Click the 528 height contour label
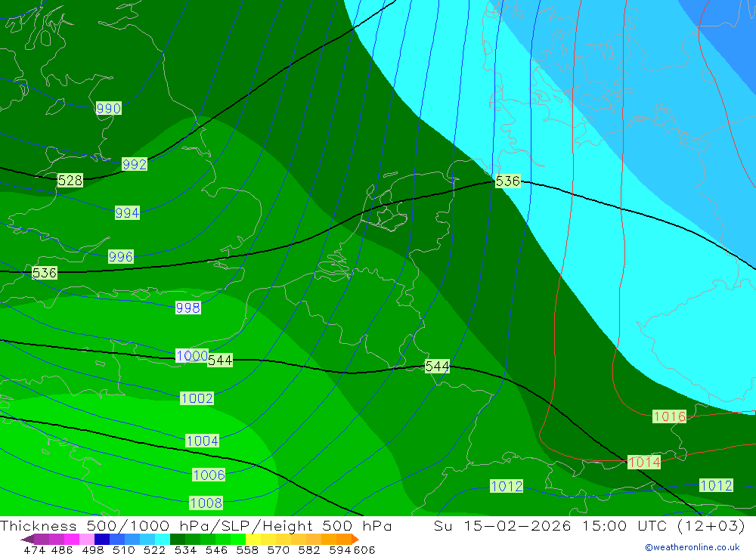 click(x=70, y=181)
